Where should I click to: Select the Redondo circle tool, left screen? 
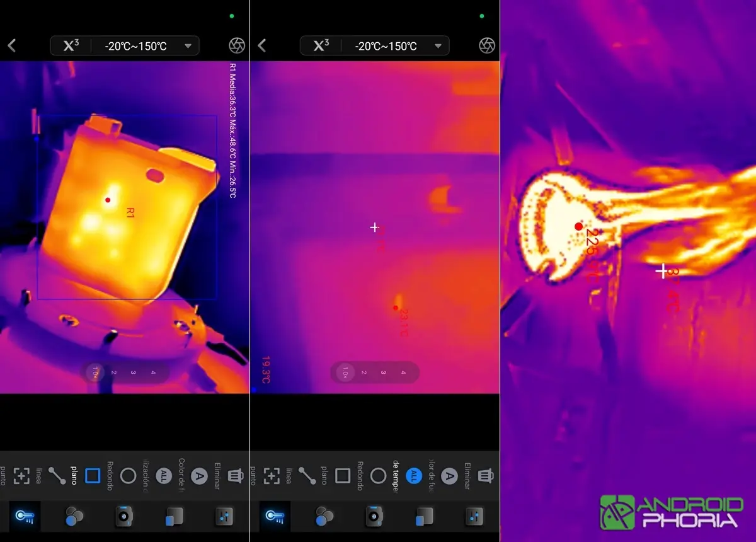(x=128, y=476)
